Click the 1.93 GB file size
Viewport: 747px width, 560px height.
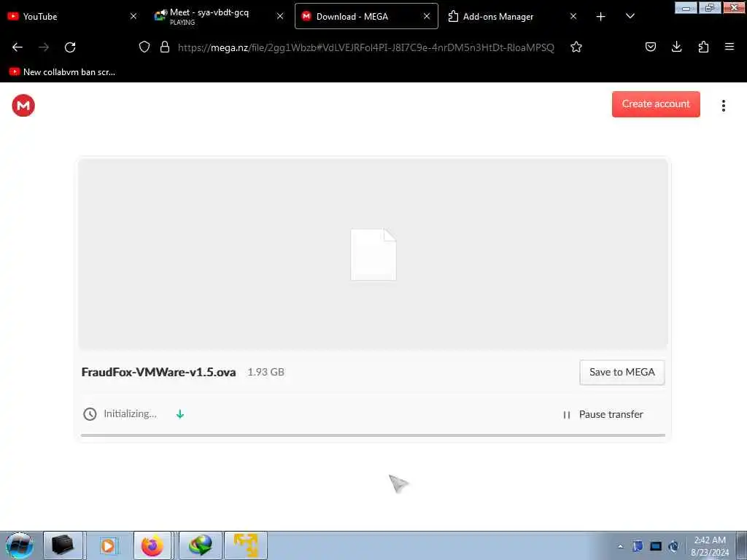coord(266,372)
